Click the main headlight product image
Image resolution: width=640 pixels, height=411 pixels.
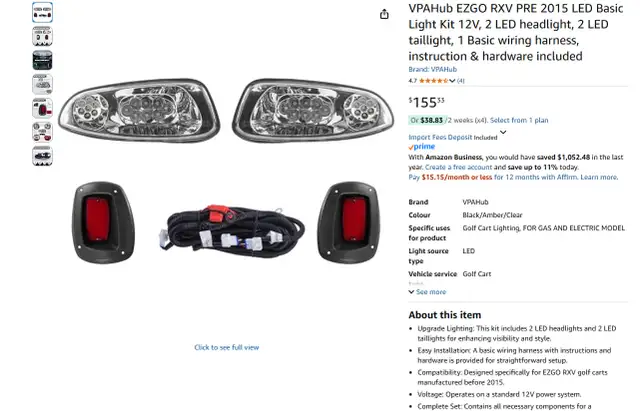click(x=226, y=171)
